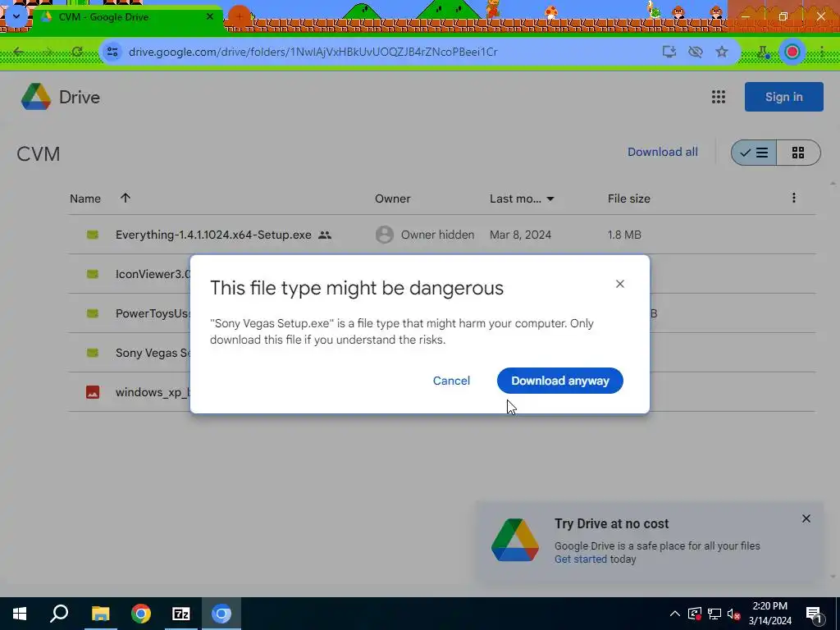840x630 pixels.
Task: Sort by the Name column header
Action: 85,199
